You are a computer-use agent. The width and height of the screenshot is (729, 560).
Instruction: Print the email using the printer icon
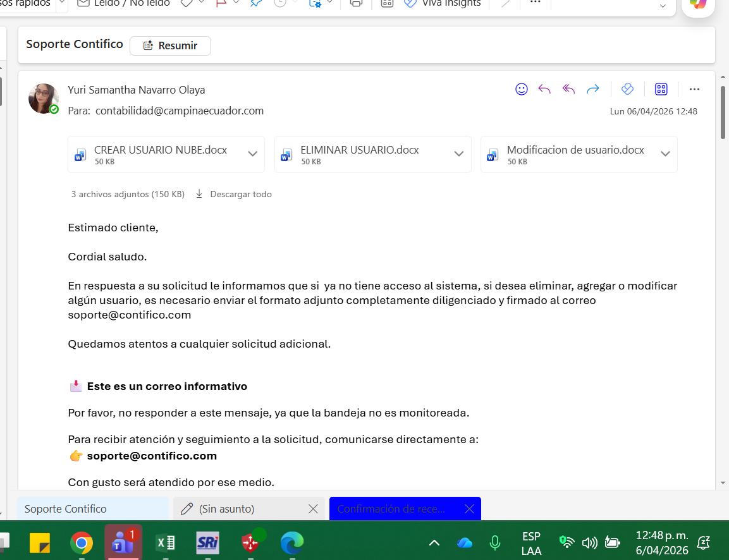(x=356, y=4)
